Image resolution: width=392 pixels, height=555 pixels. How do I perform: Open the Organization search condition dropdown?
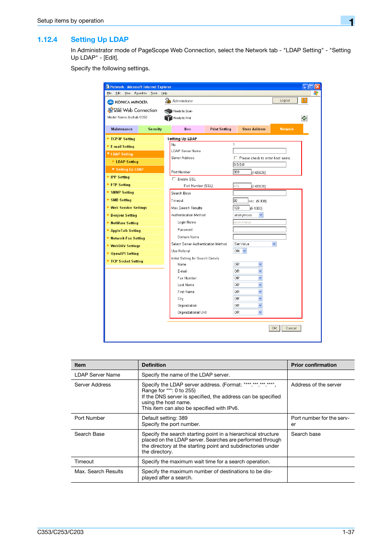[260, 305]
